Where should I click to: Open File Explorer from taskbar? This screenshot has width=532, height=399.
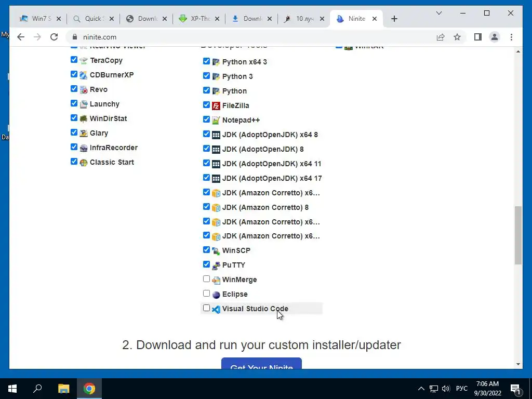click(63, 389)
